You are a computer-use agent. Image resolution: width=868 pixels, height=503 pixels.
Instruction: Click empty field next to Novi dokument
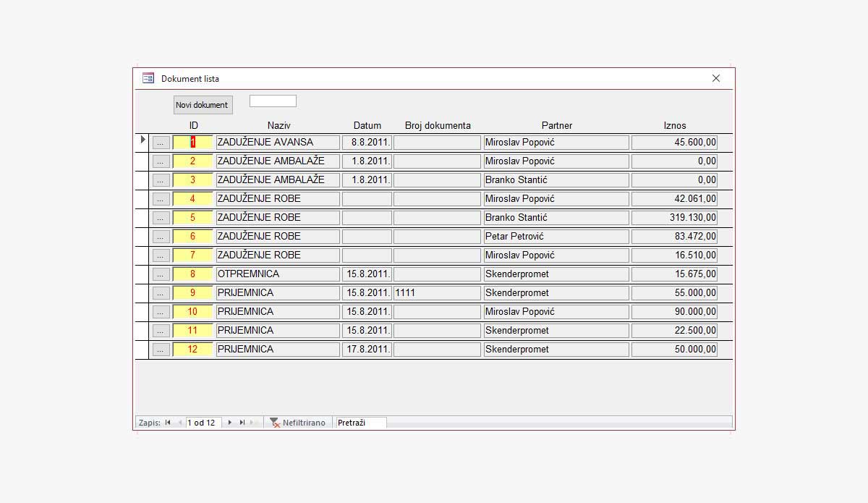point(273,101)
